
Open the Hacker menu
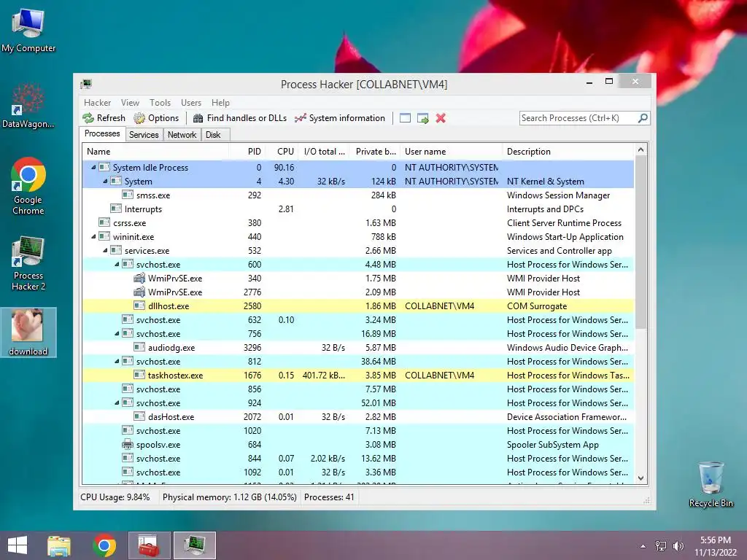(x=97, y=102)
